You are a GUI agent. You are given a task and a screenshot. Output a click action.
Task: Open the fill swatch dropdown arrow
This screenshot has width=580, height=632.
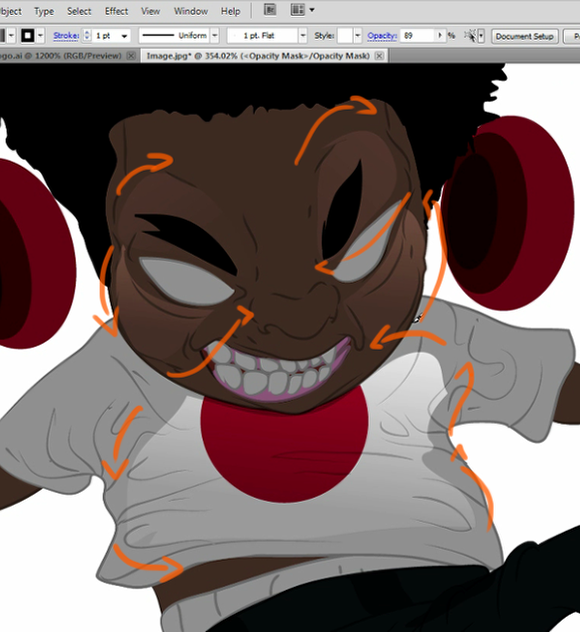click(11, 35)
